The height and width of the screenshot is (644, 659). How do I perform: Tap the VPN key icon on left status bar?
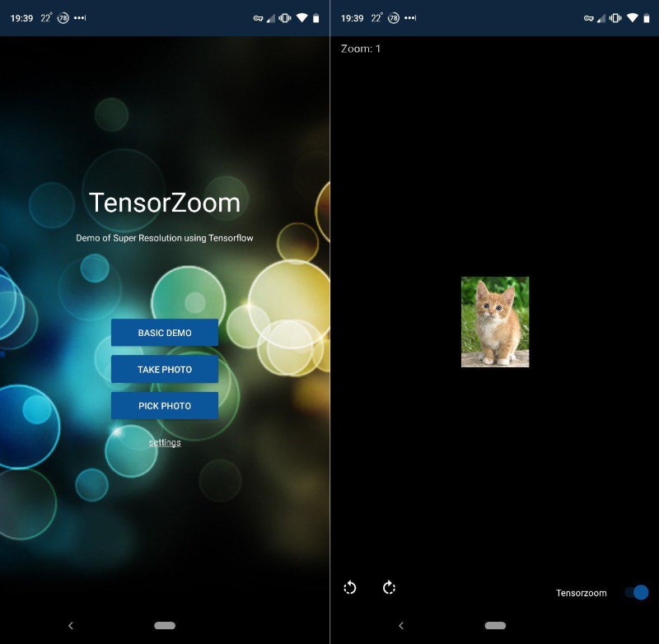[258, 18]
